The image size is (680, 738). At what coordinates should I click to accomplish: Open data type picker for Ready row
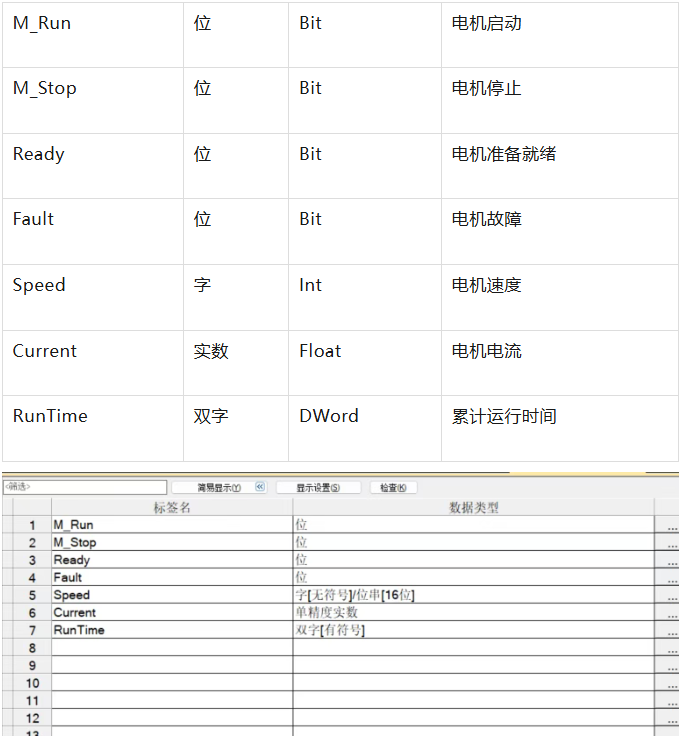point(671,561)
